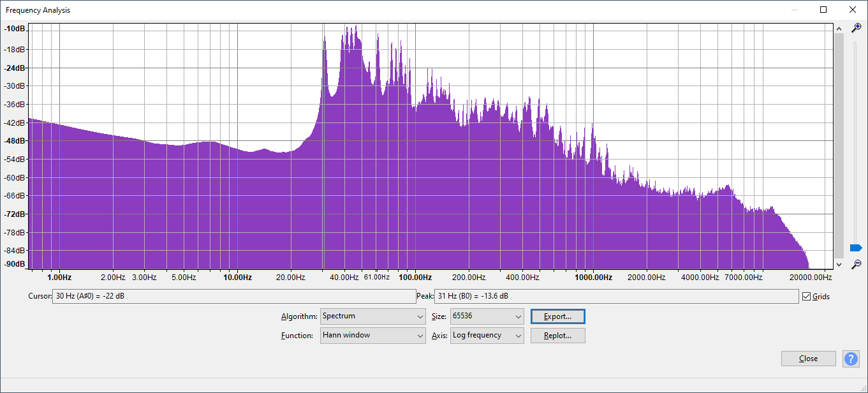Click the vertical scrollbar down arrow
Viewport: 868px width, 393px height.
[x=839, y=264]
